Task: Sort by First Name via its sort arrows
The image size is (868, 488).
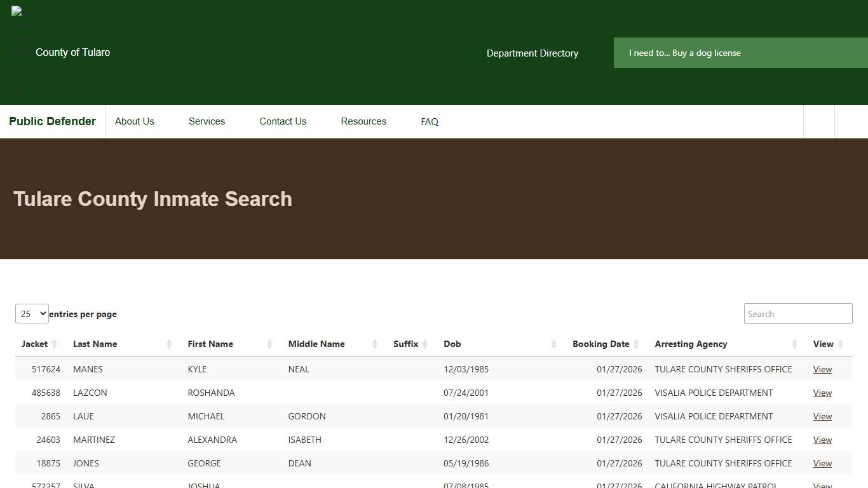Action: tap(270, 344)
